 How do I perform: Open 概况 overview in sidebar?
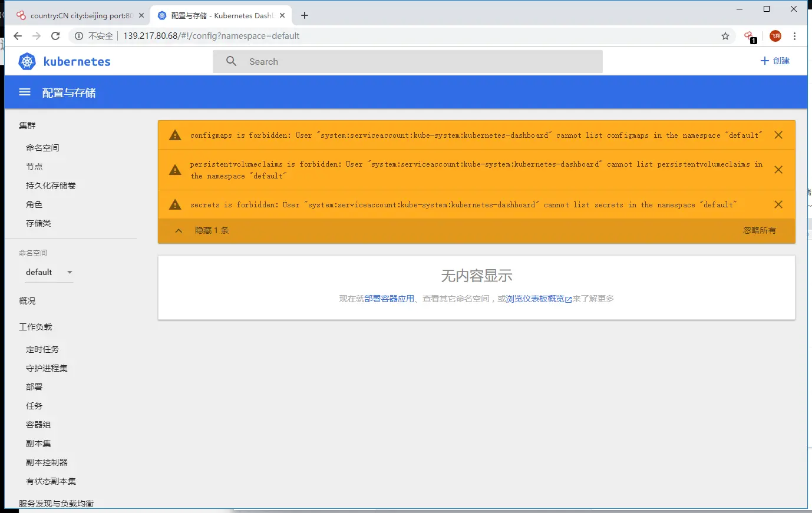pyautogui.click(x=27, y=301)
